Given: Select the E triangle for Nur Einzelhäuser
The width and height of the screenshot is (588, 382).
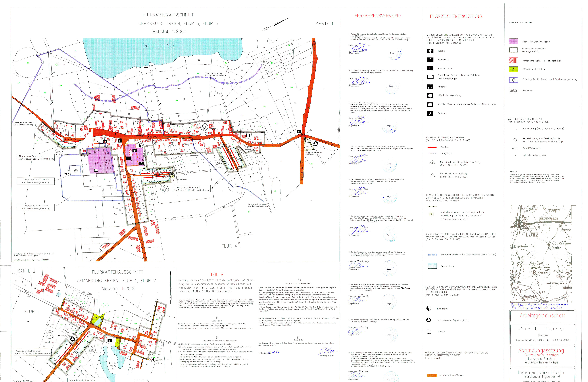Looking at the screenshot, I should point(432,175).
